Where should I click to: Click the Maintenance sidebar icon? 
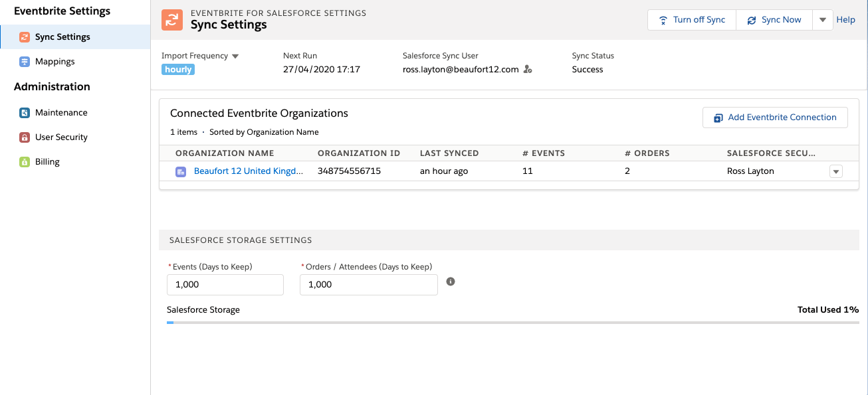(25, 113)
